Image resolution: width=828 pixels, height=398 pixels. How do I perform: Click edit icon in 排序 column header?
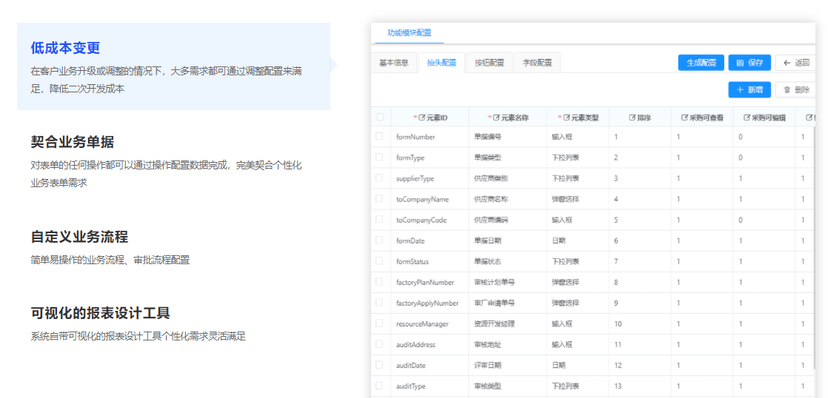pyautogui.click(x=632, y=118)
